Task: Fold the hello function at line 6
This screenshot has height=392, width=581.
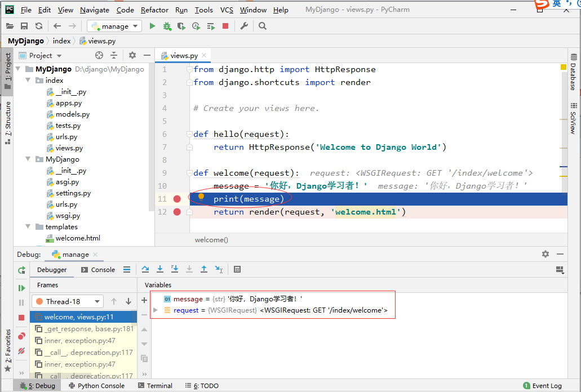Action: [x=189, y=134]
